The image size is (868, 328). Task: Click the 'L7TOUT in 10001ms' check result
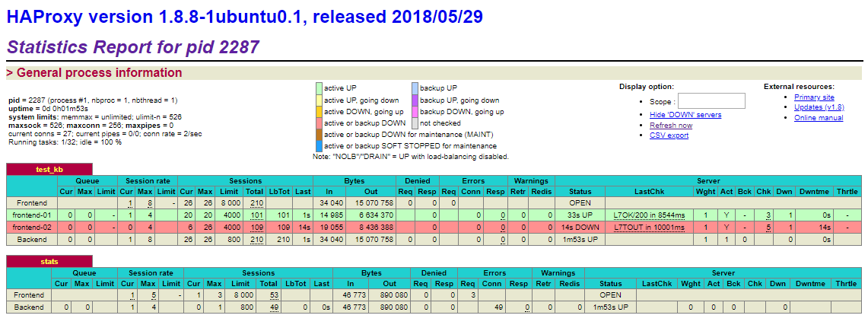(650, 227)
